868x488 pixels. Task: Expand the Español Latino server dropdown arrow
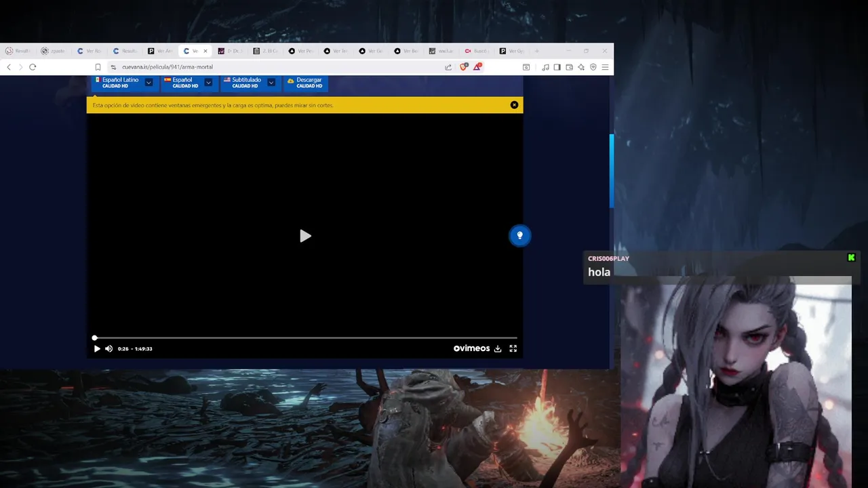click(x=149, y=83)
